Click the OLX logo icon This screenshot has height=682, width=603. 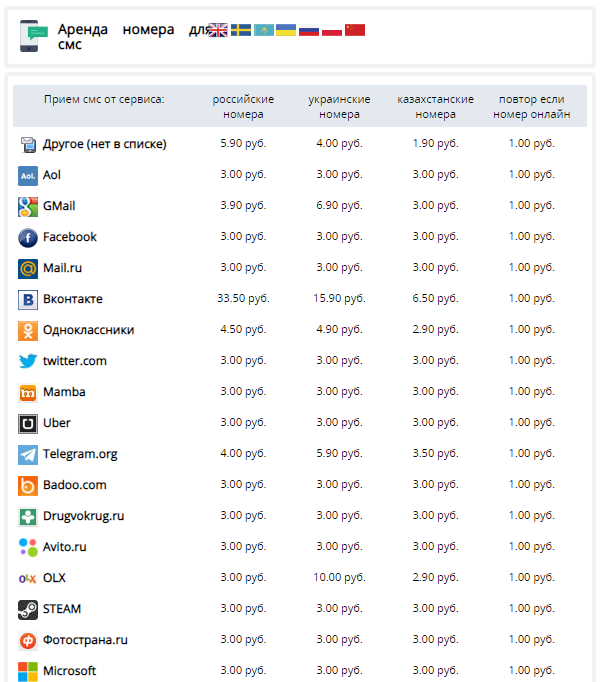click(28, 578)
